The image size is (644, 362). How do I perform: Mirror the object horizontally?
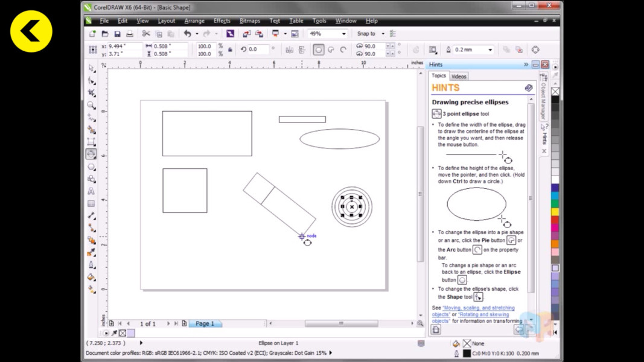tap(289, 49)
